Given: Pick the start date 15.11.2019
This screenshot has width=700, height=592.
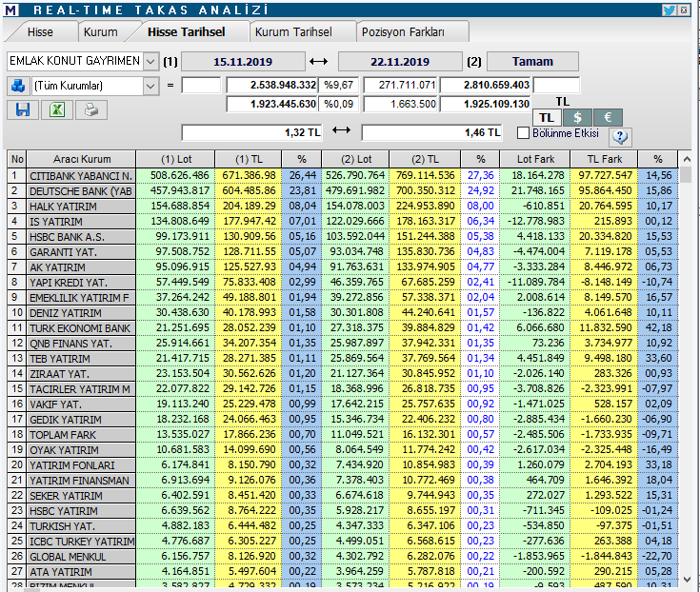Looking at the screenshot, I should click(x=243, y=62).
